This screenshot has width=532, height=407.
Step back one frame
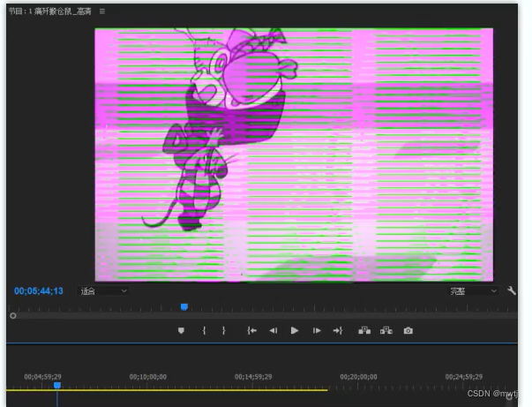click(273, 330)
